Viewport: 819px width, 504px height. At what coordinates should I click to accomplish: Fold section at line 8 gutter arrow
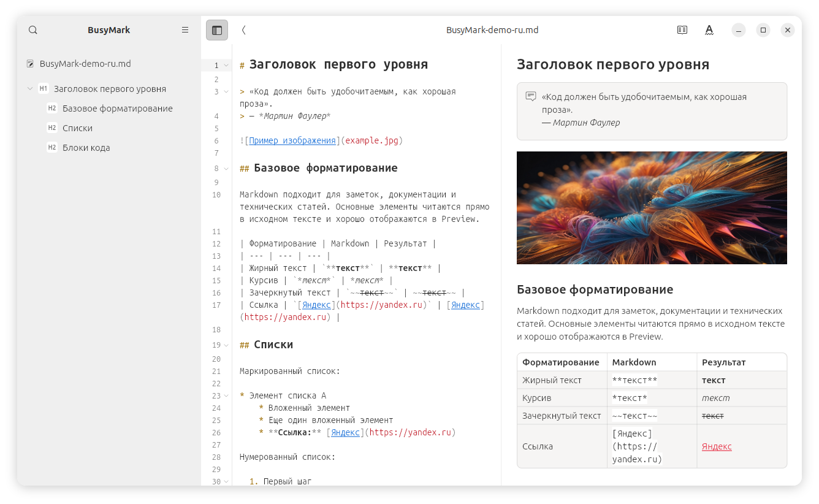click(x=226, y=169)
